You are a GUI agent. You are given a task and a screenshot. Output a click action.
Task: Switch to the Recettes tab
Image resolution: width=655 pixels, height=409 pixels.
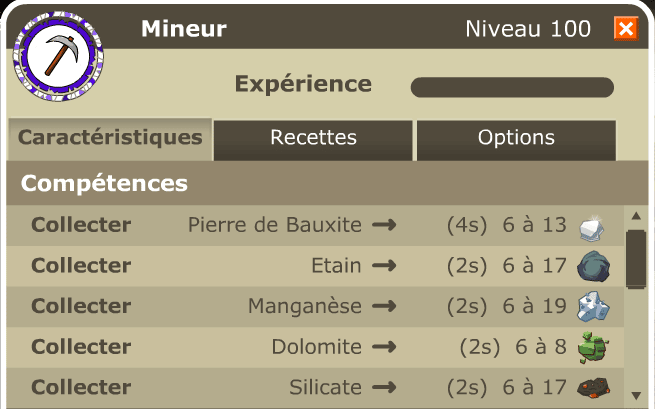point(313,138)
